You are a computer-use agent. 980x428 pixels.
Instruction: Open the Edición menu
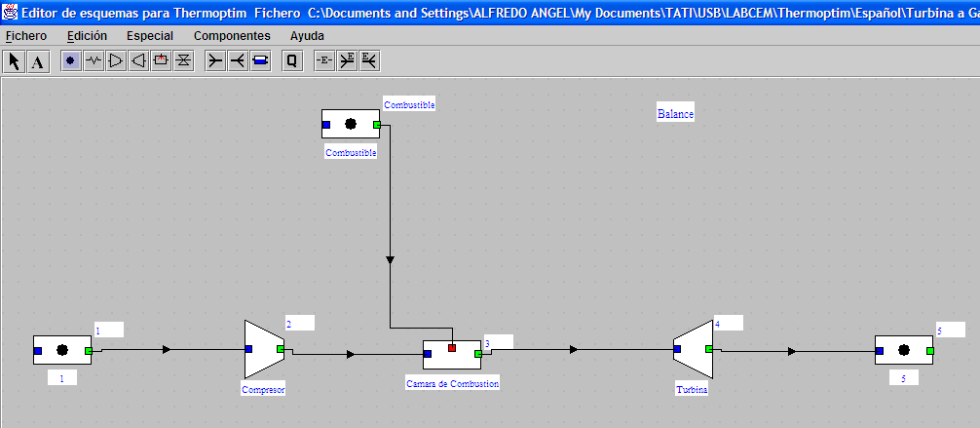(87, 36)
